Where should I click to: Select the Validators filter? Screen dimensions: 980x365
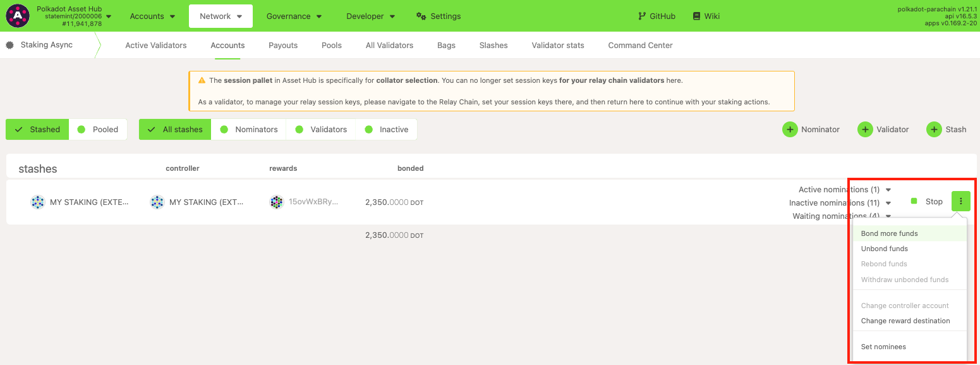coord(320,129)
